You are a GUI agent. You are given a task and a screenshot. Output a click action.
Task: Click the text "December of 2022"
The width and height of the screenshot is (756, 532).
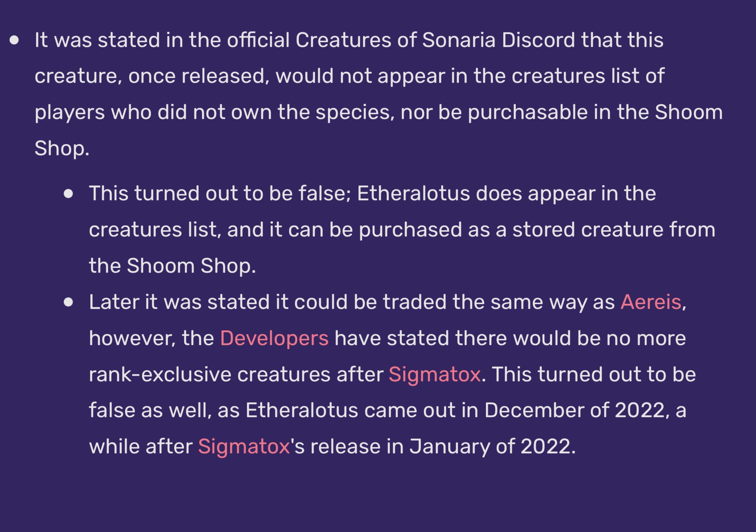click(575, 410)
